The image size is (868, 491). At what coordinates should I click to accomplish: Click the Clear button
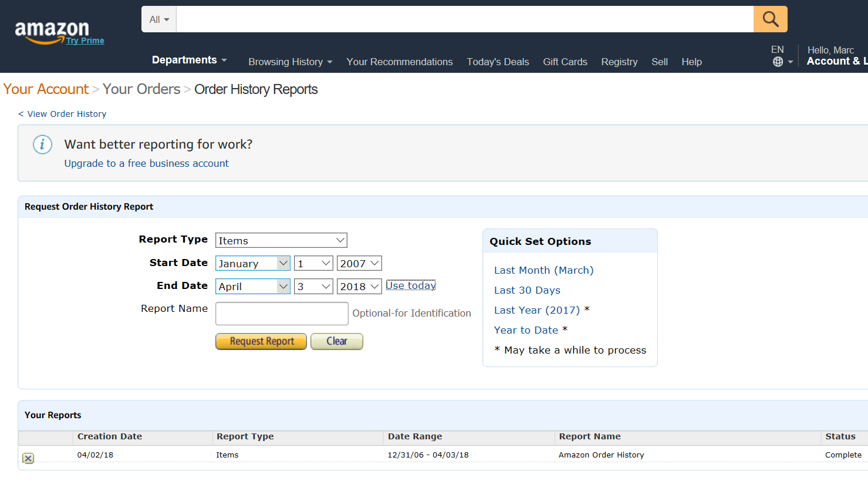coord(336,341)
